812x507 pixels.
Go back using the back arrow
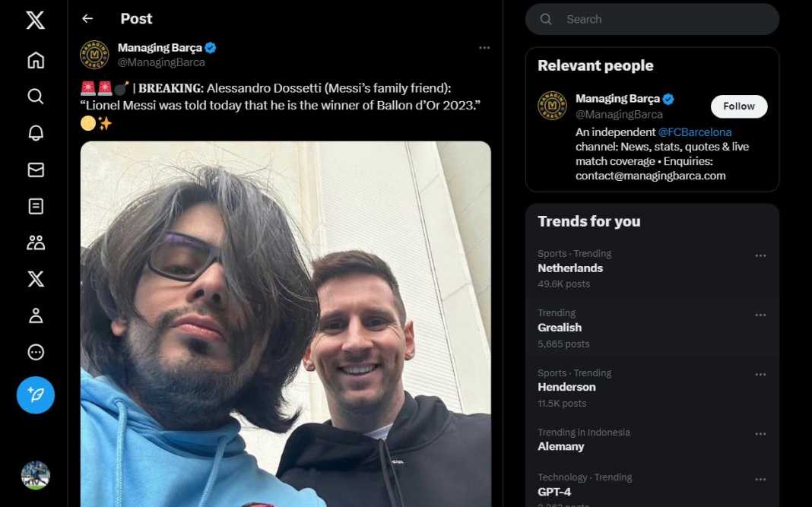point(87,19)
